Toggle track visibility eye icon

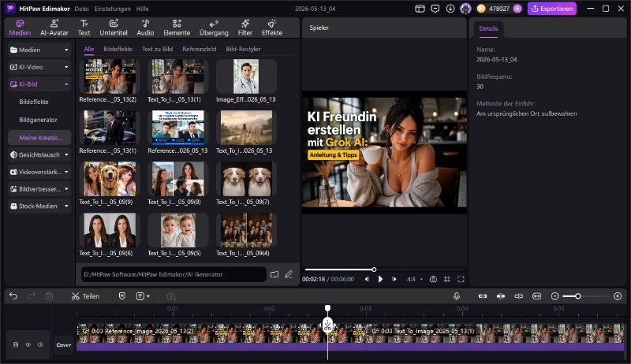pos(28,344)
